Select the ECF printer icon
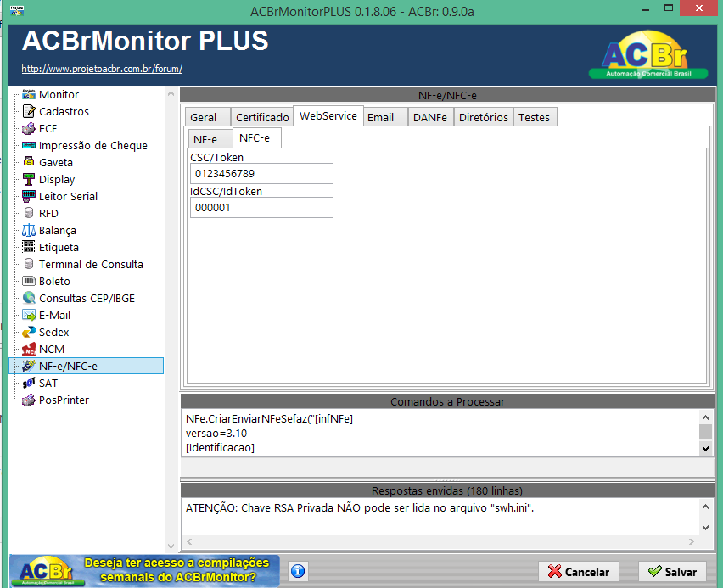This screenshot has height=588, width=723. [29, 129]
